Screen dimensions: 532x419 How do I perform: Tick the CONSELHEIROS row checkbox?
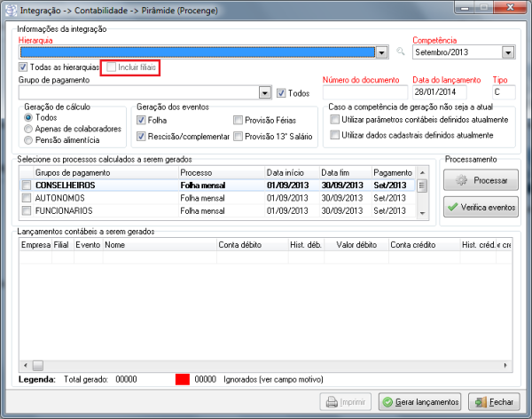(27, 186)
